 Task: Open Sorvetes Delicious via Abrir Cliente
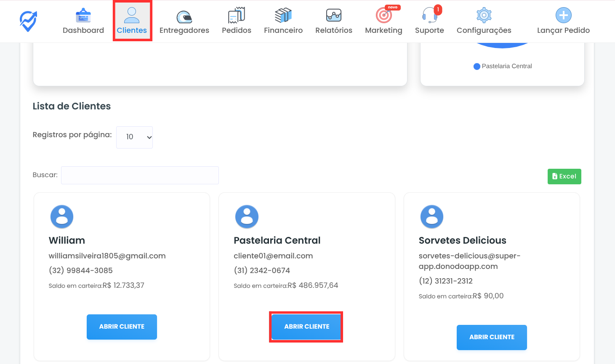pos(492,337)
